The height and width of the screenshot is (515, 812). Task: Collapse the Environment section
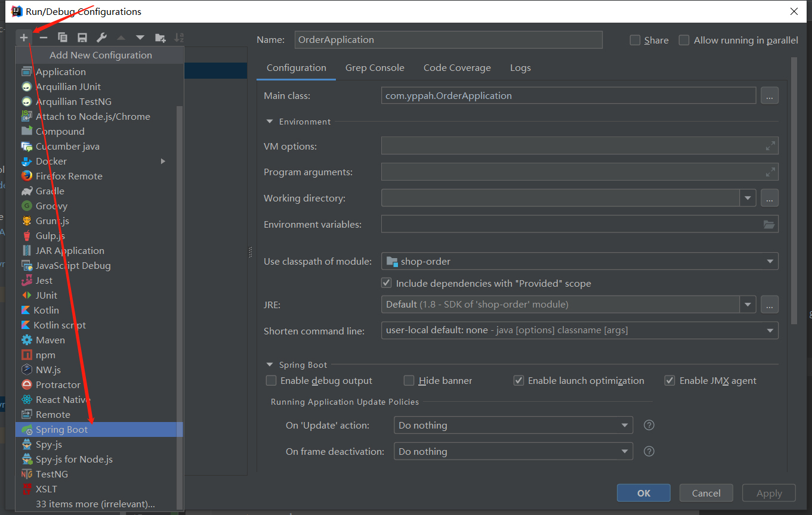[x=270, y=122]
